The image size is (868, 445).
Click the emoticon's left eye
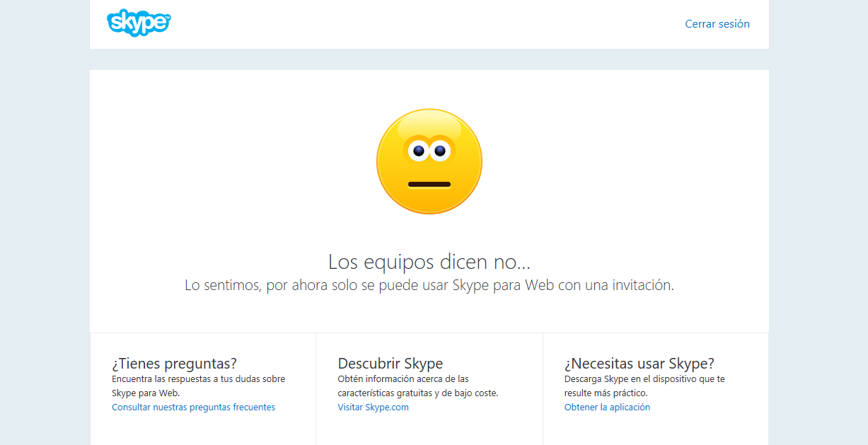tap(418, 151)
